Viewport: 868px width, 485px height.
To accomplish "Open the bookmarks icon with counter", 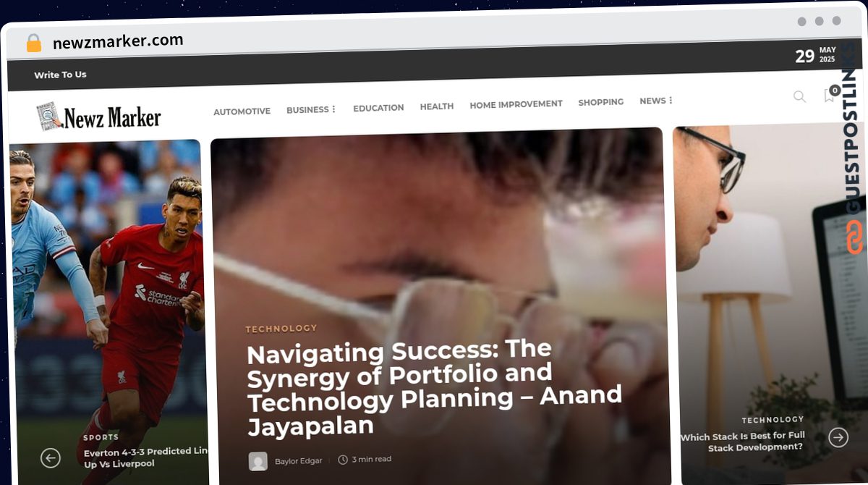I will point(830,94).
